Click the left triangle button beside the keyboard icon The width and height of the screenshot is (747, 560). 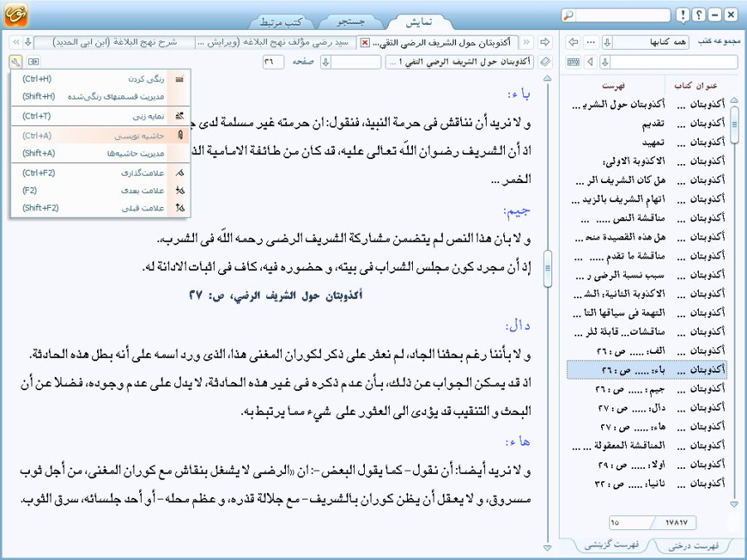(x=591, y=62)
